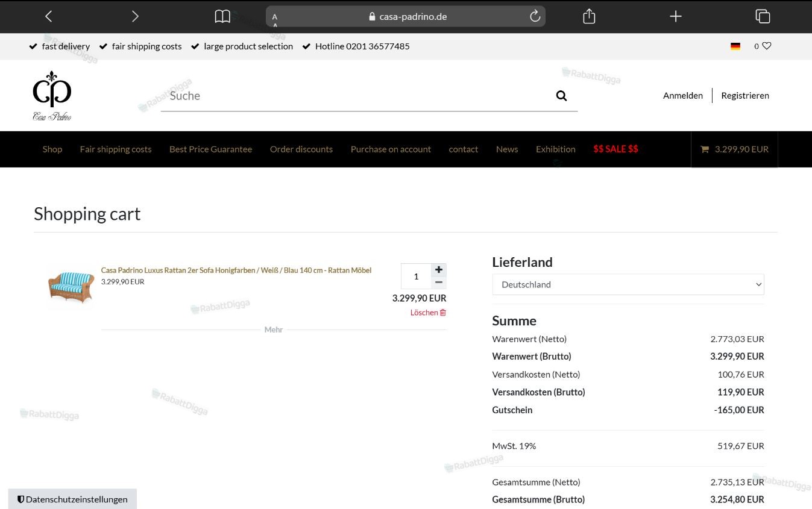The height and width of the screenshot is (509, 812).
Task: Click the search magnifier icon
Action: (561, 96)
